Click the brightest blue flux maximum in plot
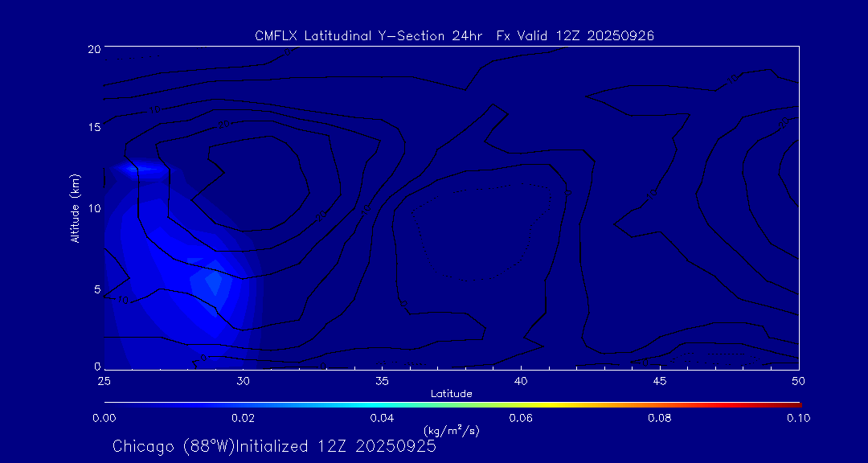The width and height of the screenshot is (868, 463). [213, 281]
